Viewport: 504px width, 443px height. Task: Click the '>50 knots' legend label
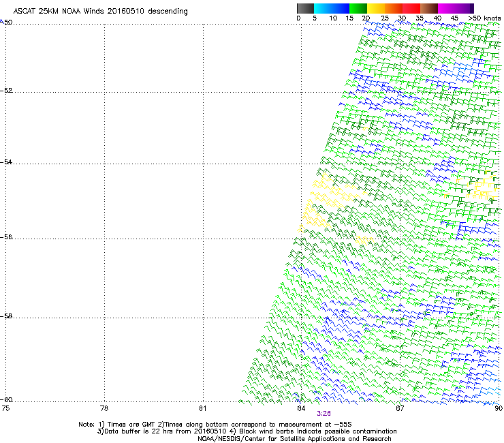[484, 18]
